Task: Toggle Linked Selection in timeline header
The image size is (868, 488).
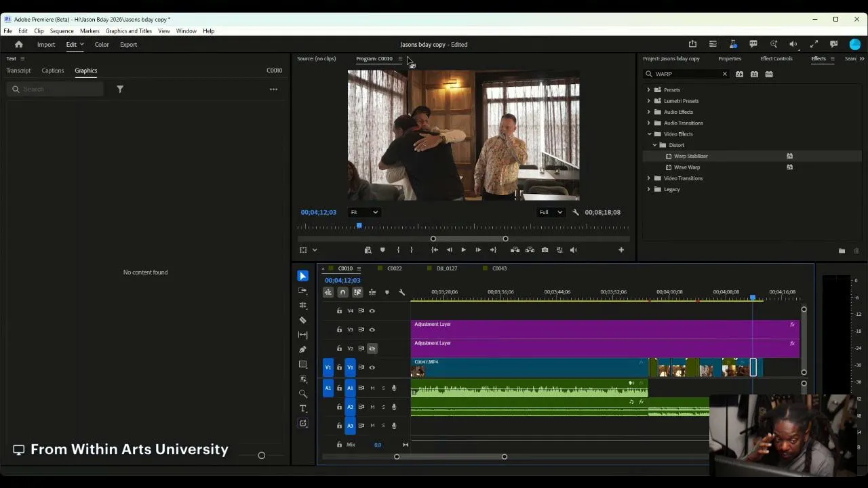Action: pyautogui.click(x=357, y=292)
